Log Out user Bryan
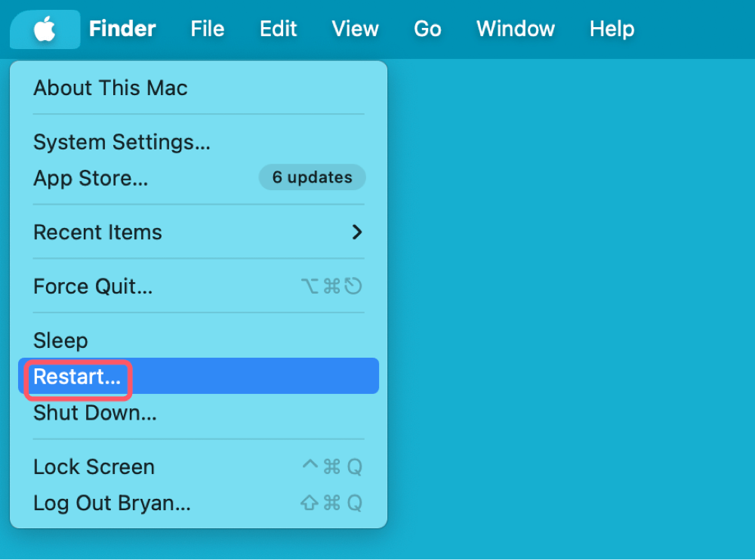The height and width of the screenshot is (560, 755). [x=112, y=503]
